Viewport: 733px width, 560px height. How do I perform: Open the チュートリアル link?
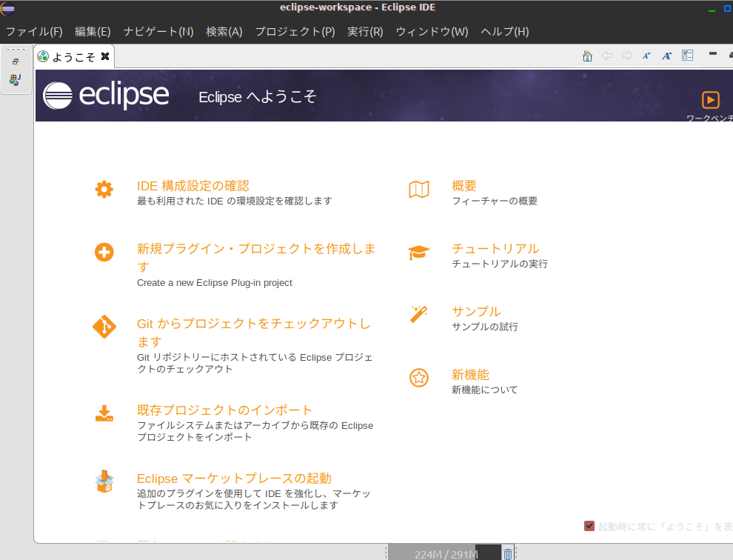tap(495, 248)
